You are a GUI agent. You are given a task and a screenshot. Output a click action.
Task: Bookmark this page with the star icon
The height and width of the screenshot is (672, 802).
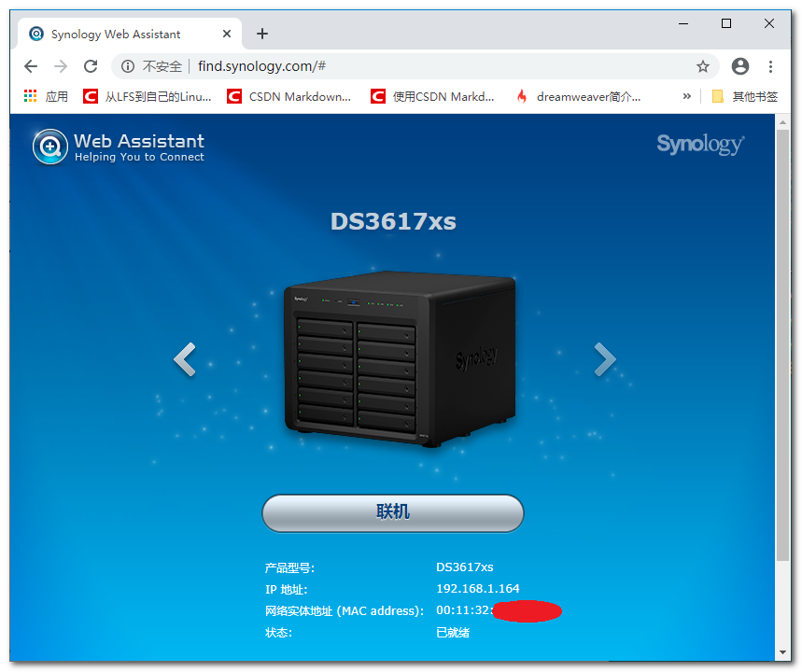(x=703, y=66)
